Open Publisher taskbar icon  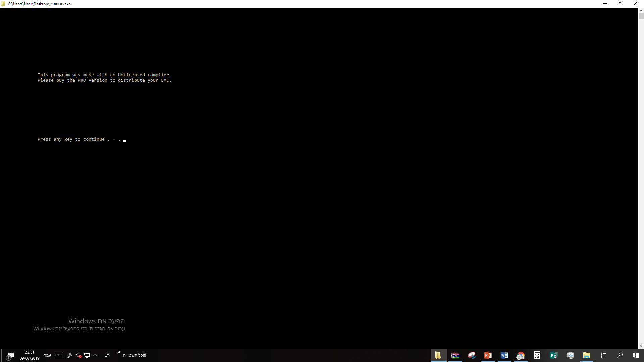click(554, 355)
